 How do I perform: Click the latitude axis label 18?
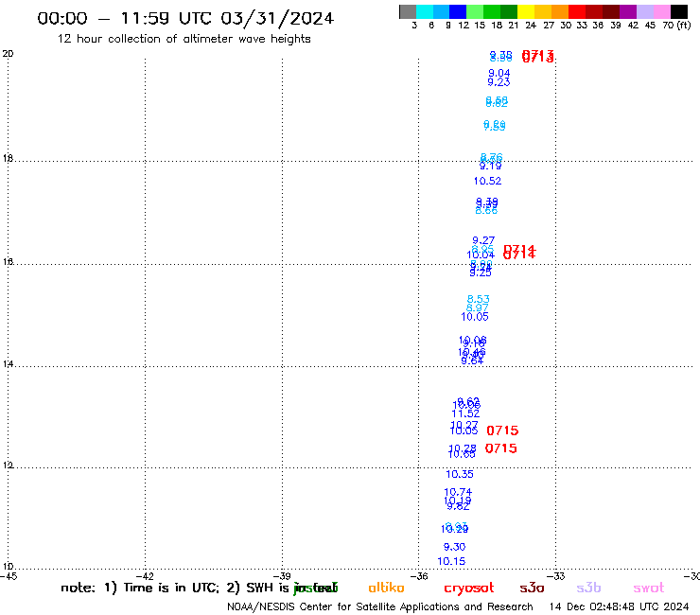[x=8, y=158]
